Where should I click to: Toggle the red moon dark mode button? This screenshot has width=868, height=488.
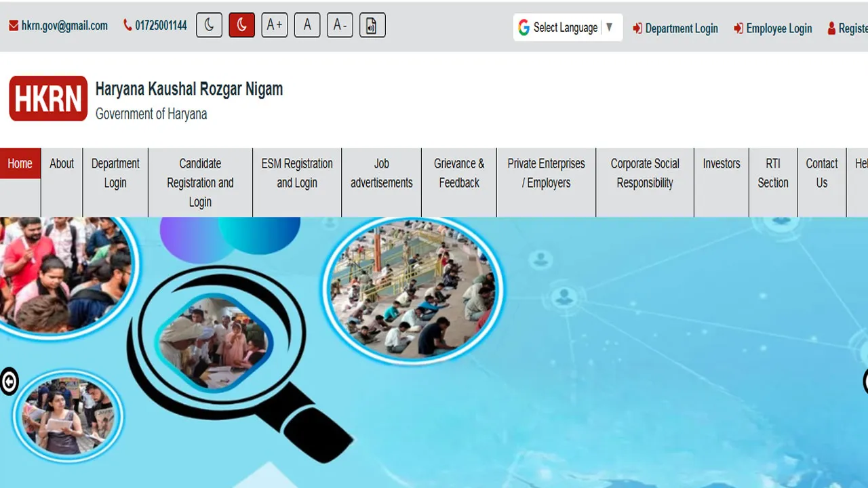click(241, 26)
